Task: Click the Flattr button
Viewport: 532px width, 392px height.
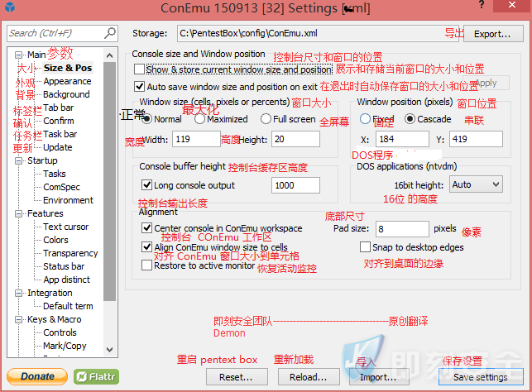Action: 96,376
